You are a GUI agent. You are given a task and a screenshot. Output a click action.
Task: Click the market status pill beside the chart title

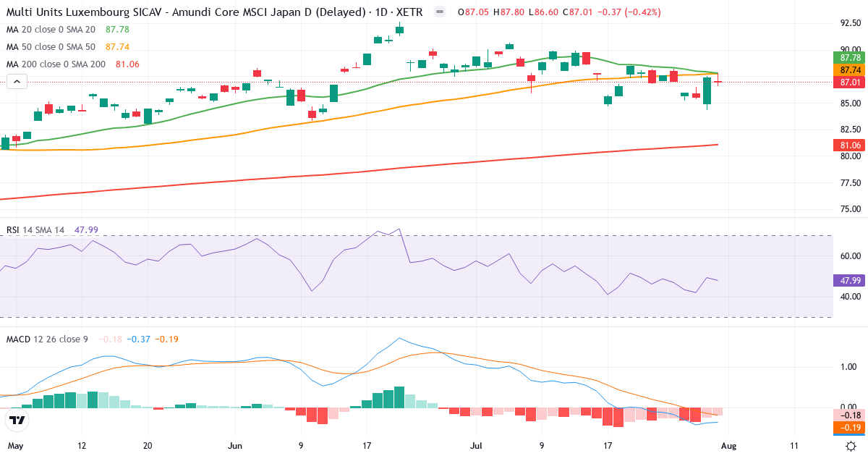[x=439, y=13]
